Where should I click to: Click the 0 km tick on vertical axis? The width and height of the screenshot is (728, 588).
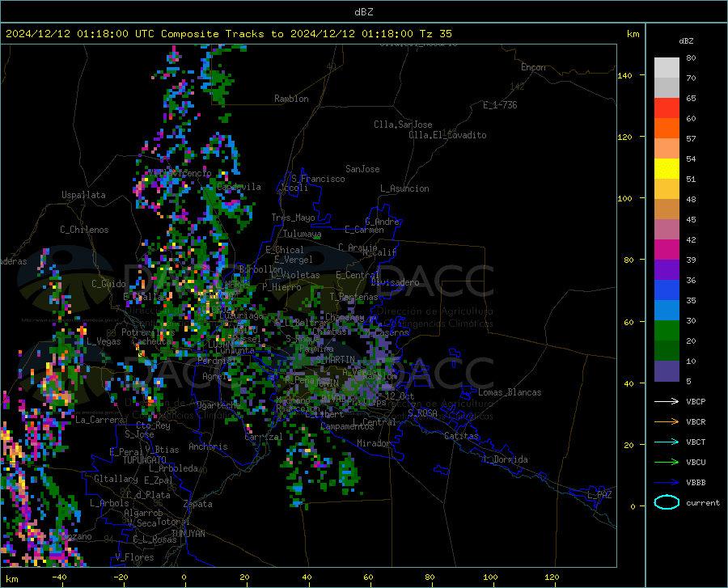(633, 506)
